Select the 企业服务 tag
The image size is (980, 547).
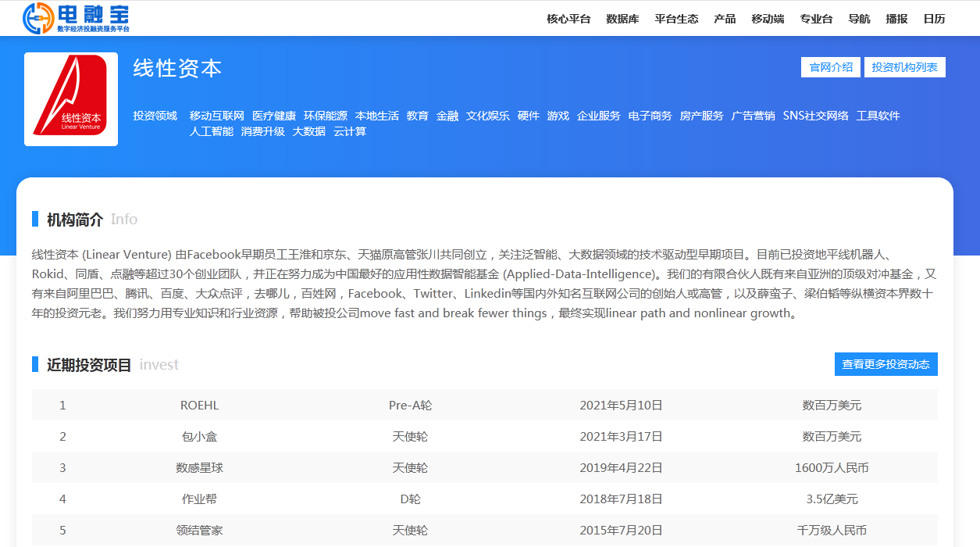[599, 116]
